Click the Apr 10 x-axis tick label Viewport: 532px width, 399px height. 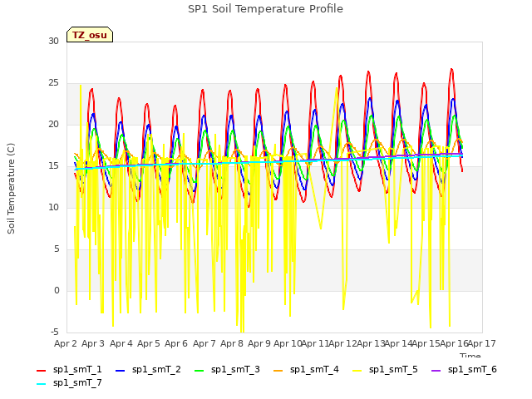click(x=288, y=343)
